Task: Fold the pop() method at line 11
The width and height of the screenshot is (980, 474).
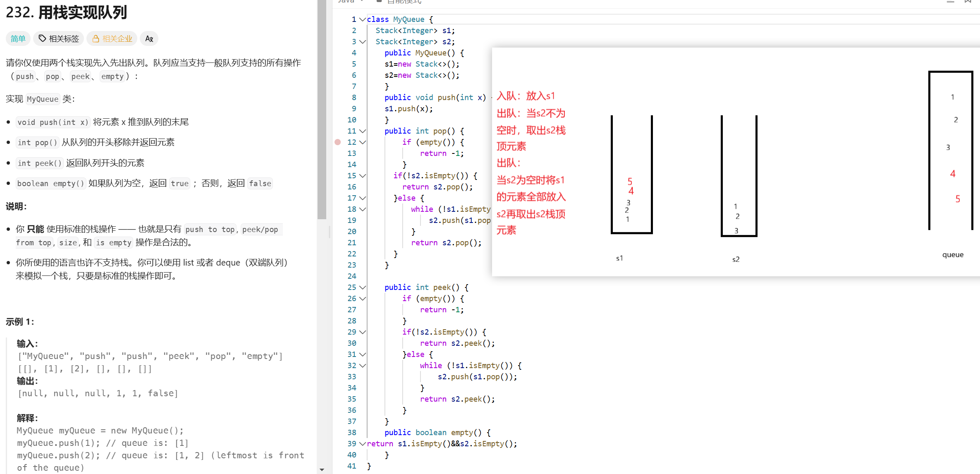Action: point(362,131)
